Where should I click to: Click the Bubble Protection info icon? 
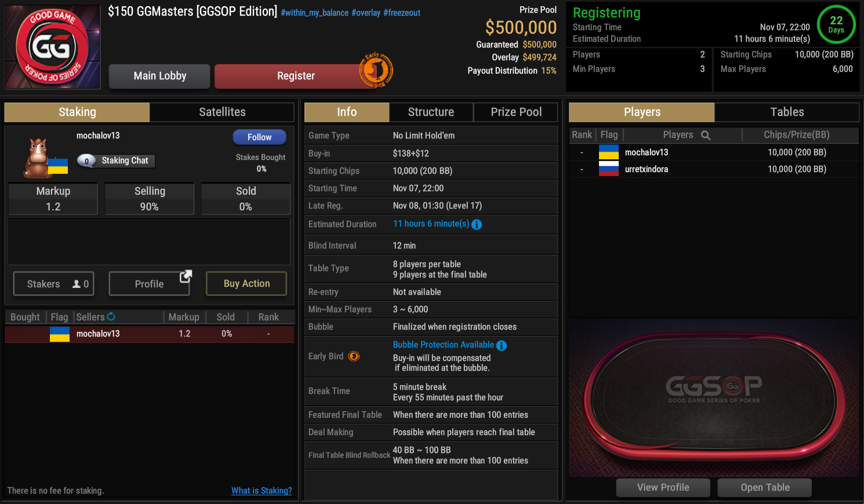(502, 345)
